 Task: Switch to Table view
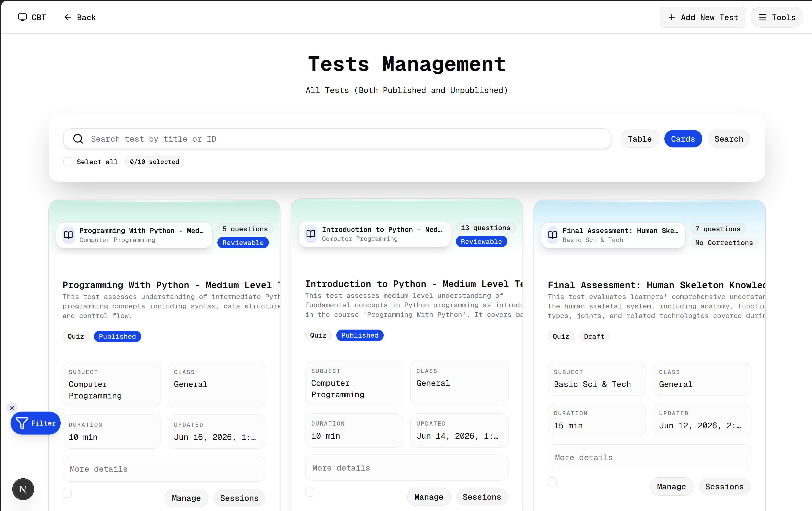click(x=640, y=139)
